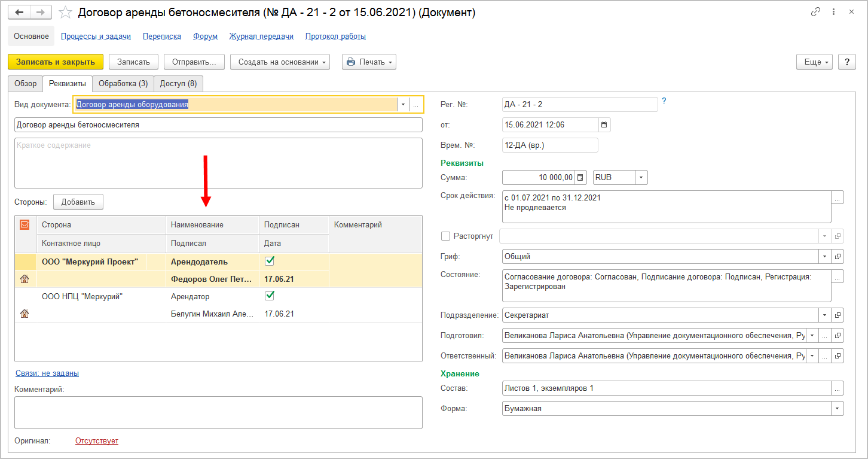Image resolution: width=868 pixels, height=459 pixels.
Task: Open the Процессы и задачи section
Action: point(96,37)
